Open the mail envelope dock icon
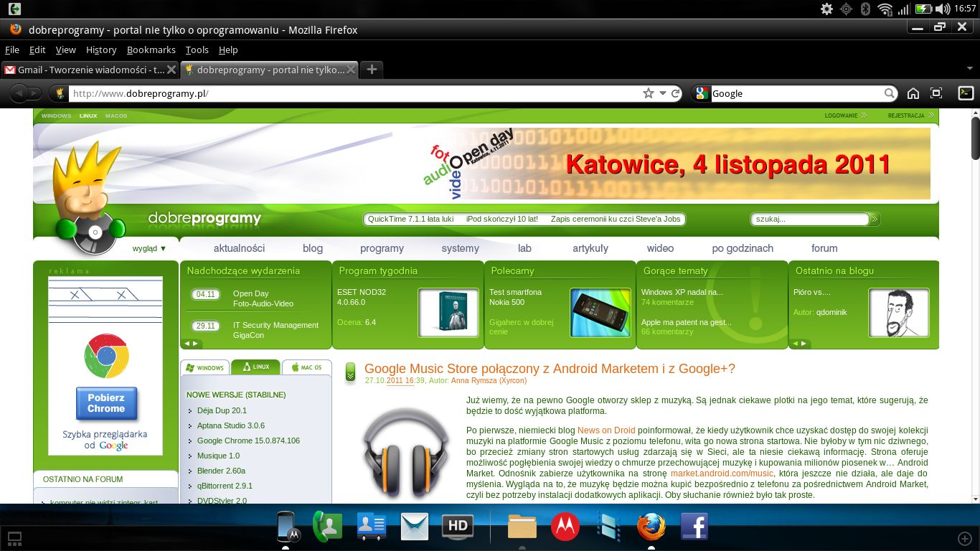Viewport: 980px width, 551px height. click(415, 527)
